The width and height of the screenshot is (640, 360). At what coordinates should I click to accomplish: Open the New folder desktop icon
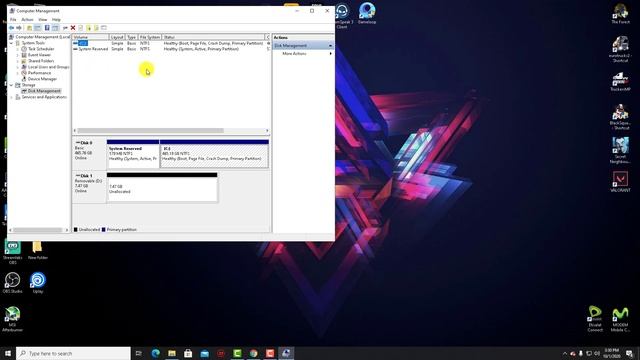click(x=38, y=250)
